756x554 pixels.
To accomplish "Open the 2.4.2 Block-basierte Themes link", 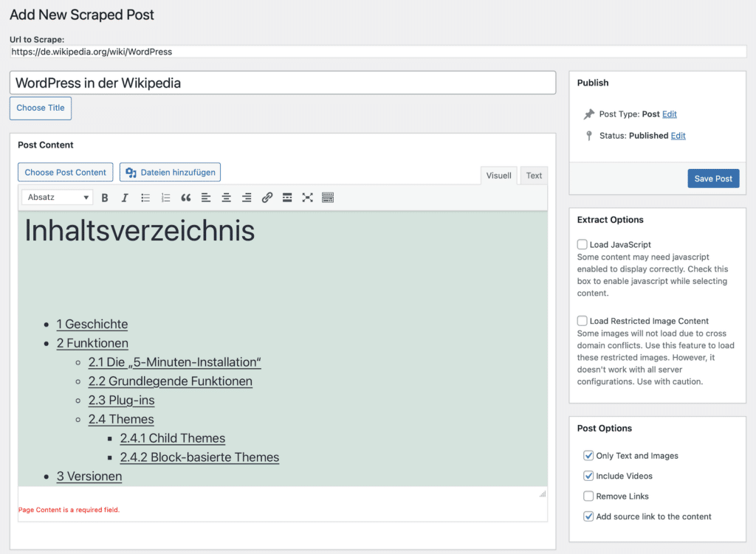I will [x=199, y=457].
